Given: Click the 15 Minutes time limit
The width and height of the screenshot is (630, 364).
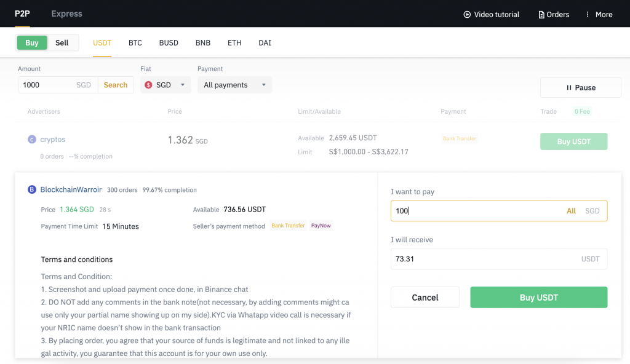Looking at the screenshot, I should [x=121, y=226].
